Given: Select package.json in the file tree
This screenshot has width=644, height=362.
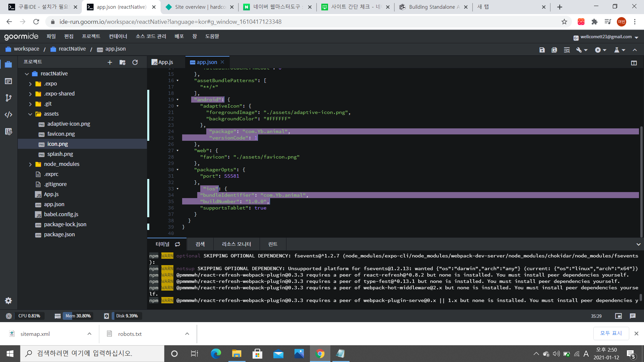Looking at the screenshot, I should click(x=59, y=235).
